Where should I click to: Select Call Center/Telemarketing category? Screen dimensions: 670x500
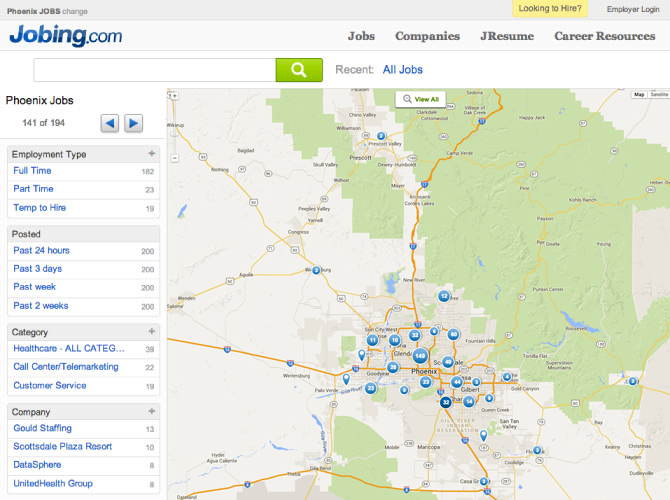tap(66, 367)
